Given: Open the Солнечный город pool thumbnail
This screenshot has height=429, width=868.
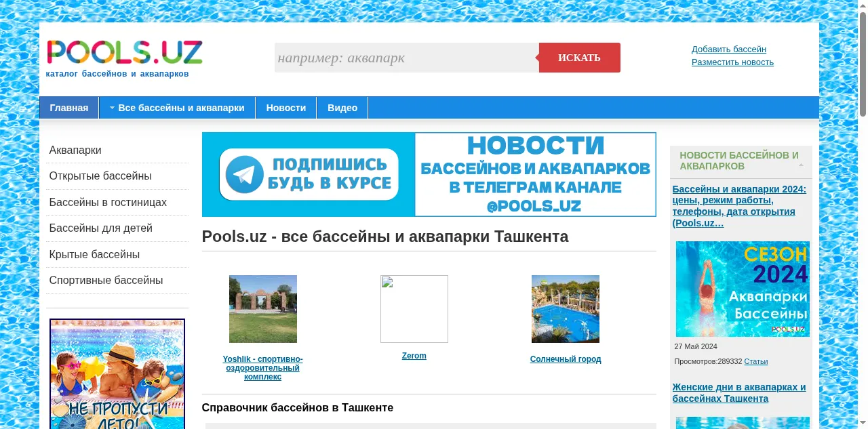Looking at the screenshot, I should [566, 309].
